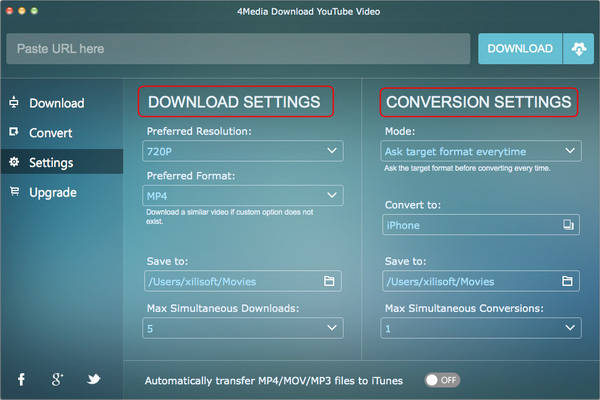Click the Paste URL here field

pyautogui.click(x=238, y=49)
